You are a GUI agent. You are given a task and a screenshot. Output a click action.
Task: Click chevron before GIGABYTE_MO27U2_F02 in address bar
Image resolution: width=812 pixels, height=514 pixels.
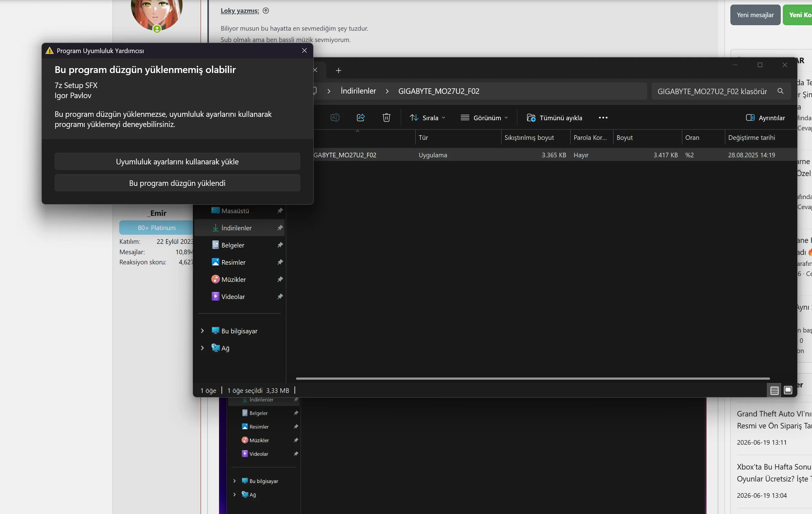387,91
